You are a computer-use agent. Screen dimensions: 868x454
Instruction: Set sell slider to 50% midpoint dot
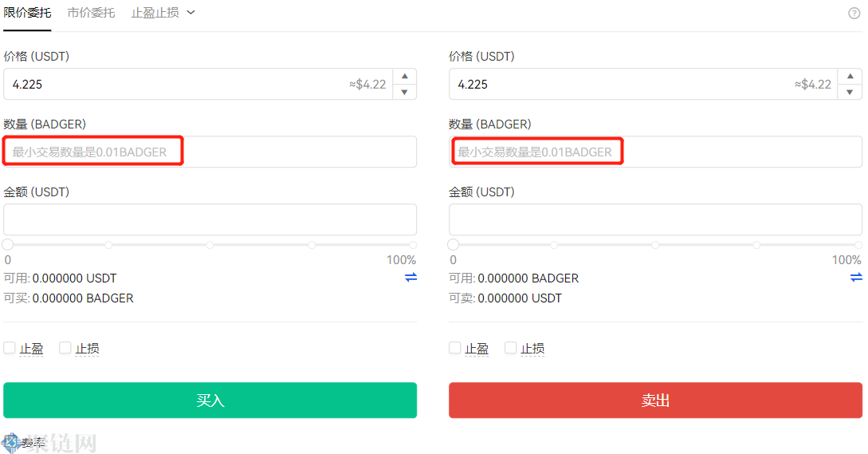coord(655,244)
